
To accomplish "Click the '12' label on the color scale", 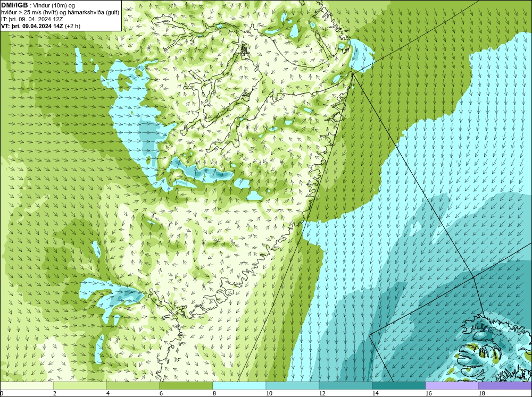I will click(x=322, y=393).
